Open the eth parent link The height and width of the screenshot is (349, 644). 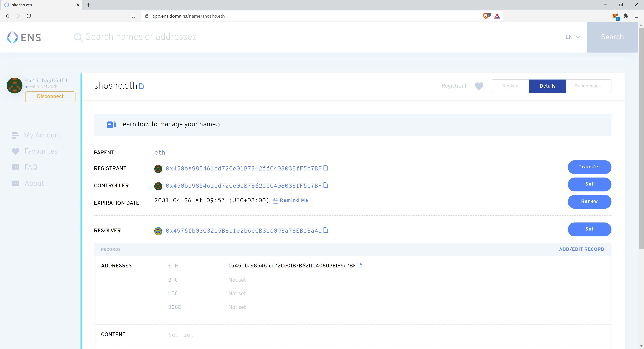pos(160,153)
